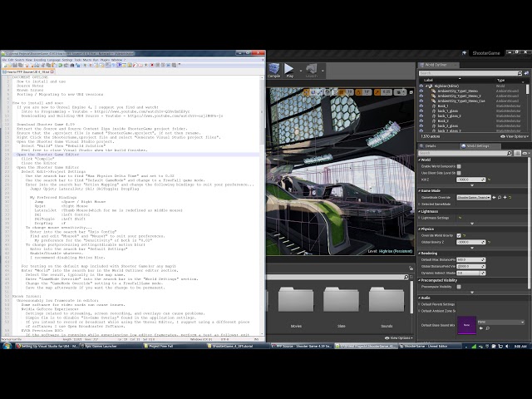Viewport: 532px width, 399px height.
Task: Hide the Back_1 actor in outliner
Action: (421, 106)
